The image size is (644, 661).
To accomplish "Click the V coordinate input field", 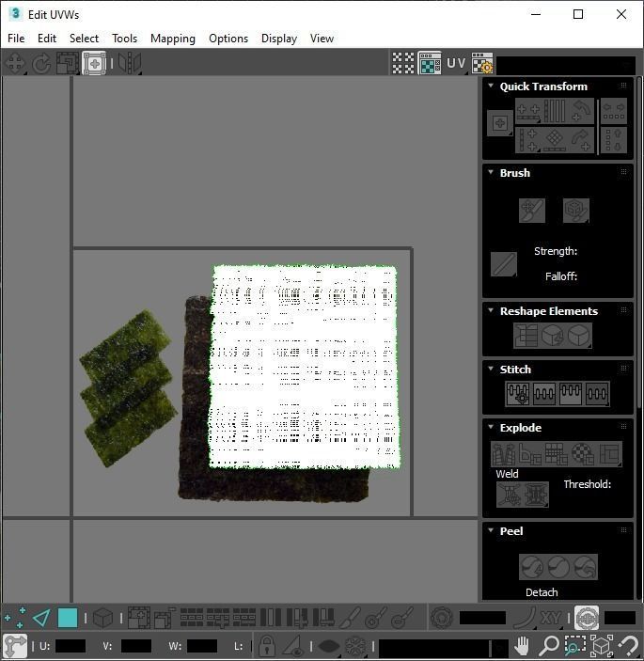I will click(136, 646).
